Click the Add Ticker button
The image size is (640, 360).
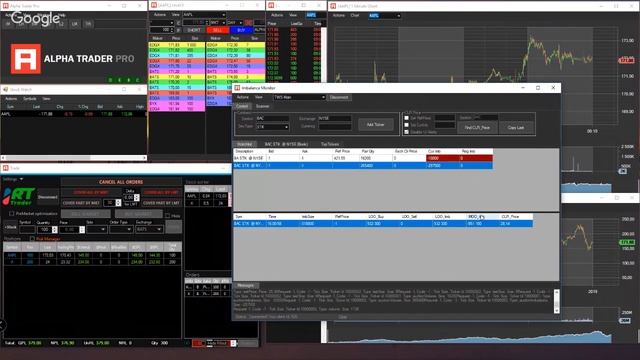tap(376, 124)
